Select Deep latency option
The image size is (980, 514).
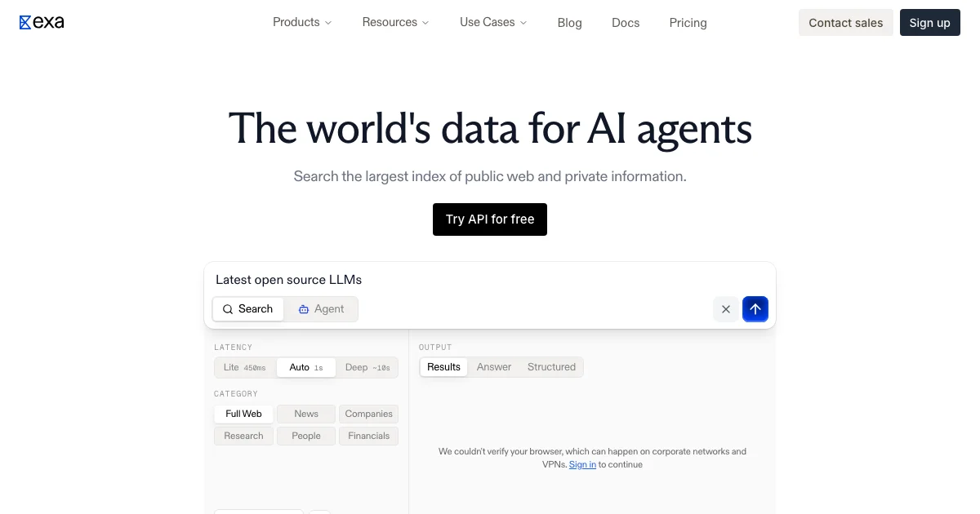point(367,367)
